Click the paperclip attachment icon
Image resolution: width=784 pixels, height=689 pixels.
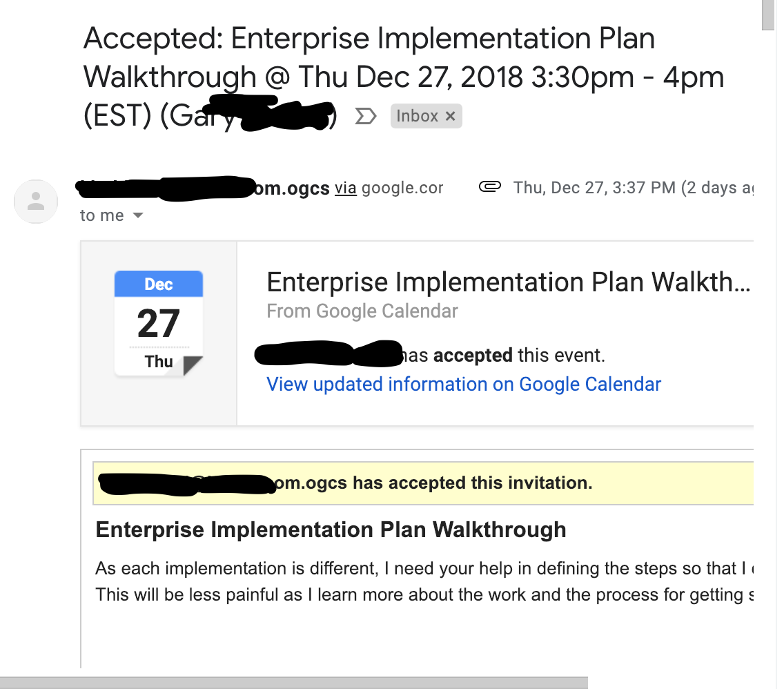coord(489,187)
